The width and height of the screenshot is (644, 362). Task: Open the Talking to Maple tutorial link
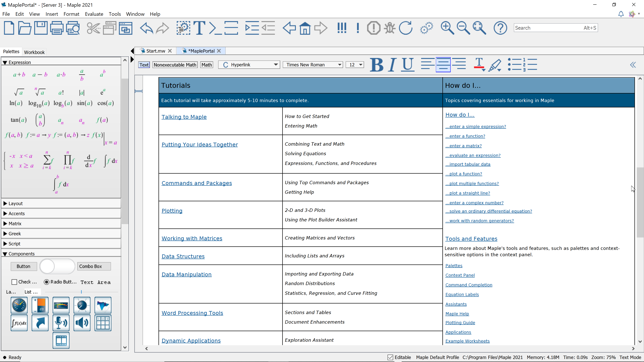coord(184,117)
